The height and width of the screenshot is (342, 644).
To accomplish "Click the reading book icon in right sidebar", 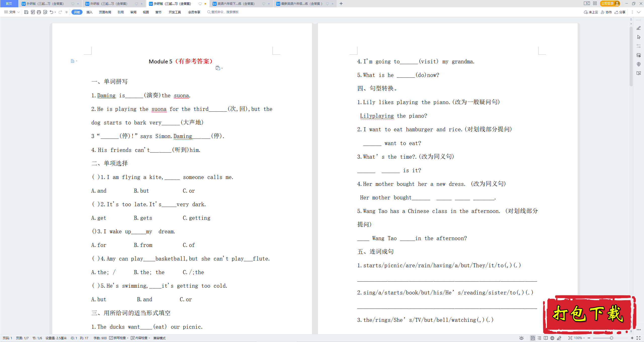I will (x=639, y=73).
